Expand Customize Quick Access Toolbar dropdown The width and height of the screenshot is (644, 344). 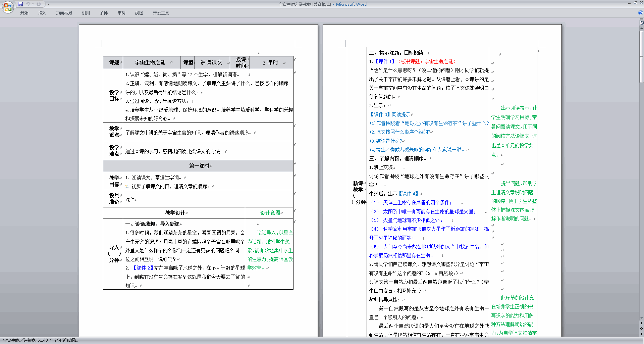[x=48, y=4]
